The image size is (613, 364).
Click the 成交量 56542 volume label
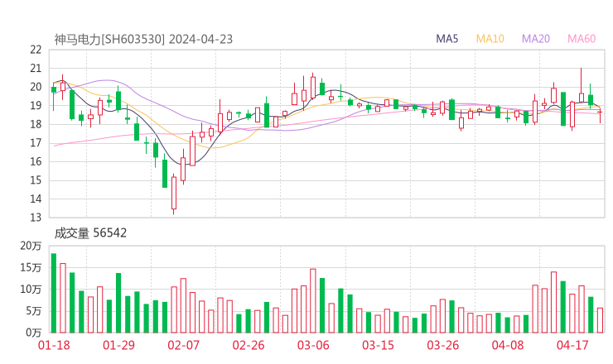(90, 233)
